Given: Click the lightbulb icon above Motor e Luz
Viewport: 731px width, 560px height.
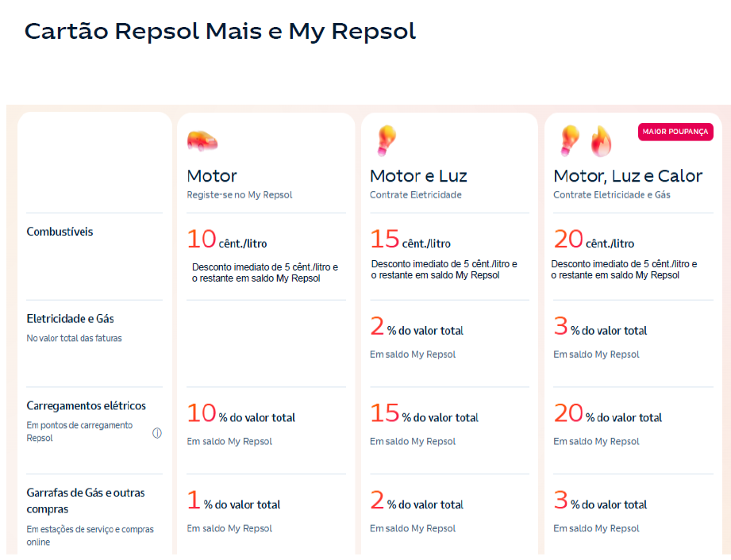Looking at the screenshot, I should click(x=386, y=140).
